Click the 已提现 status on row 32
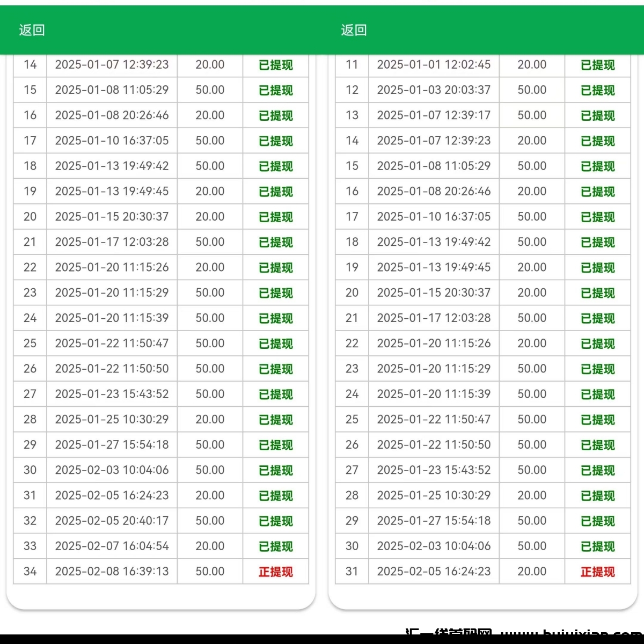Screen dimensions: 644x644 tap(276, 521)
